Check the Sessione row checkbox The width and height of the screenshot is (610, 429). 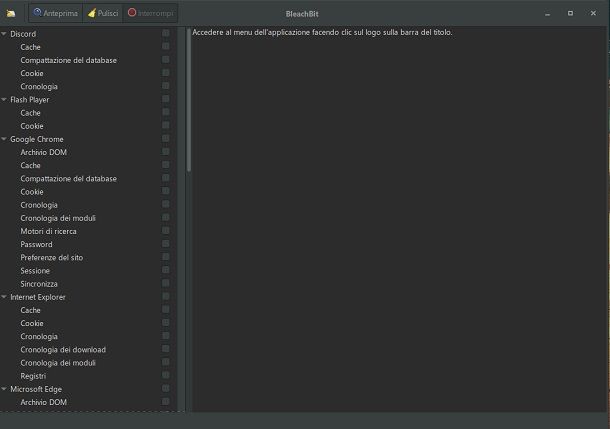[x=166, y=270]
